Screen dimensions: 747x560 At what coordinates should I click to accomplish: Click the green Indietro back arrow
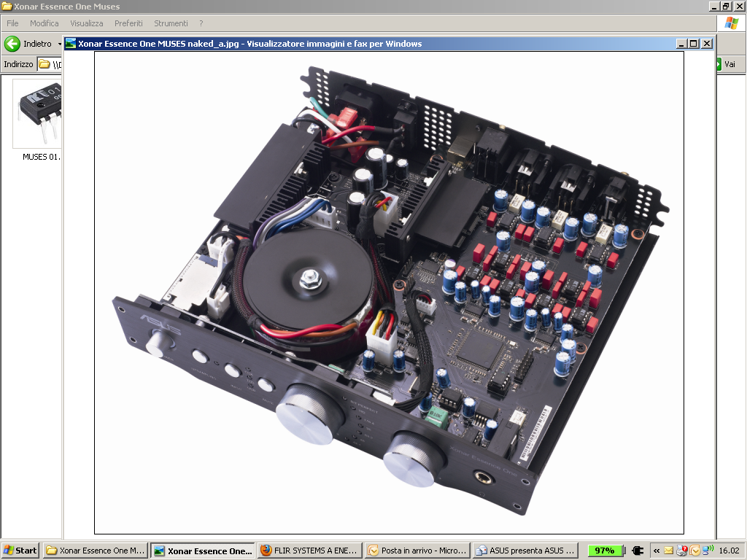tap(12, 44)
